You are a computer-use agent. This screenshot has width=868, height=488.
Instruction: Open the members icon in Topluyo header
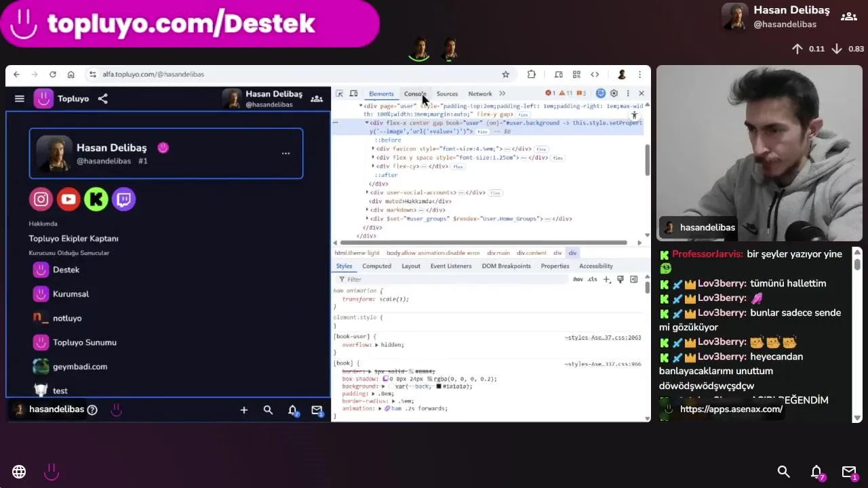coord(317,99)
